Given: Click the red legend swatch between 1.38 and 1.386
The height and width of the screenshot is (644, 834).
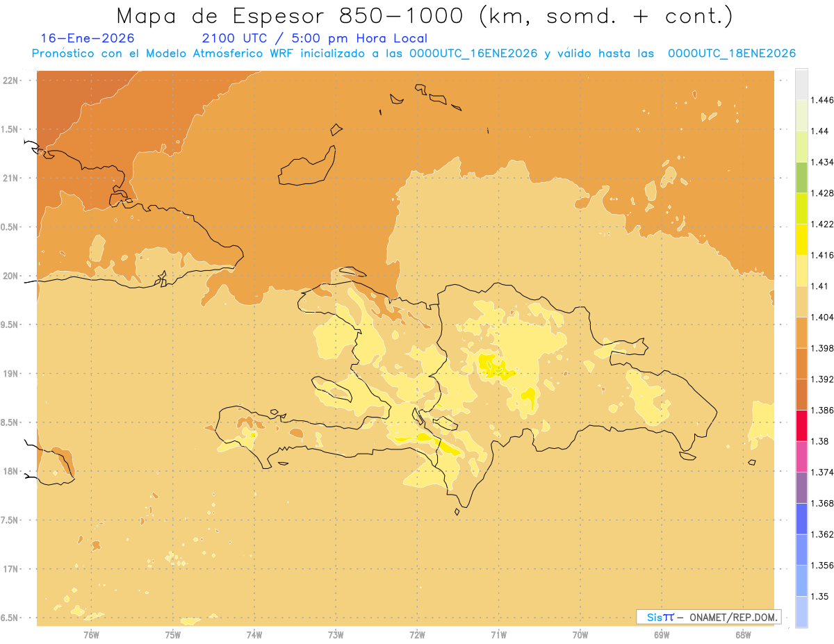Looking at the screenshot, I should tap(801, 426).
